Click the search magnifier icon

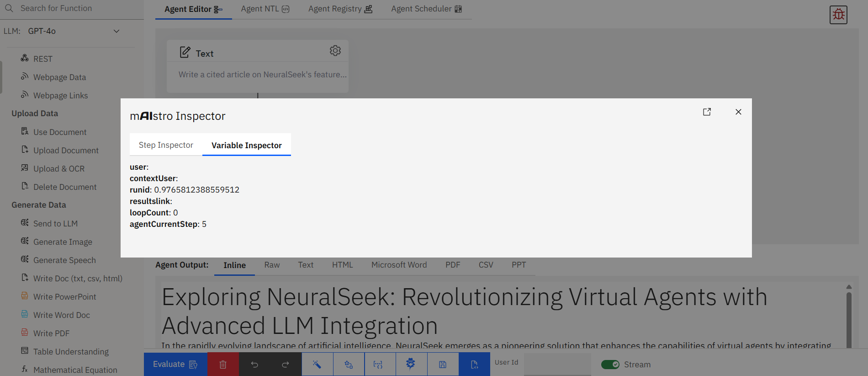pyautogui.click(x=9, y=8)
